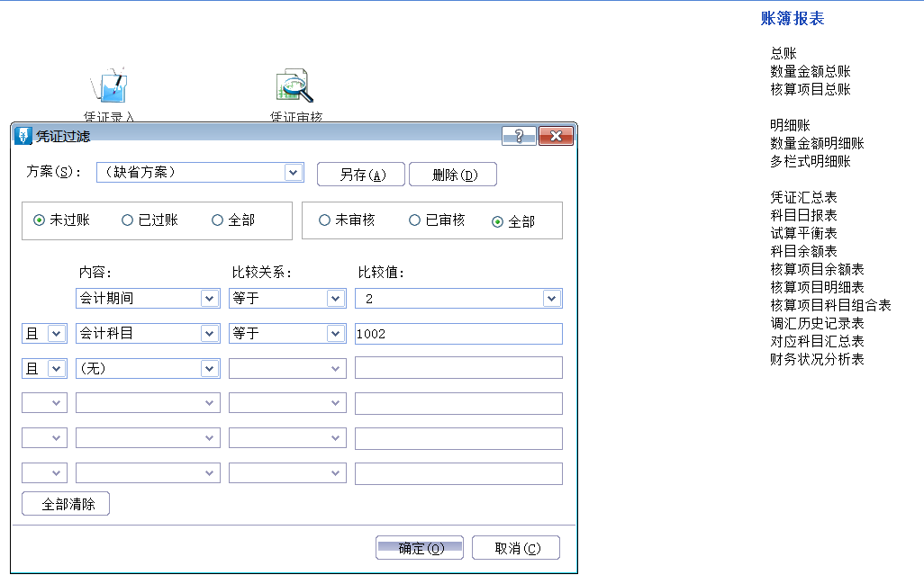Open the 凭证审核 voucher review icon
Screen dimensions: 924x584
293,85
